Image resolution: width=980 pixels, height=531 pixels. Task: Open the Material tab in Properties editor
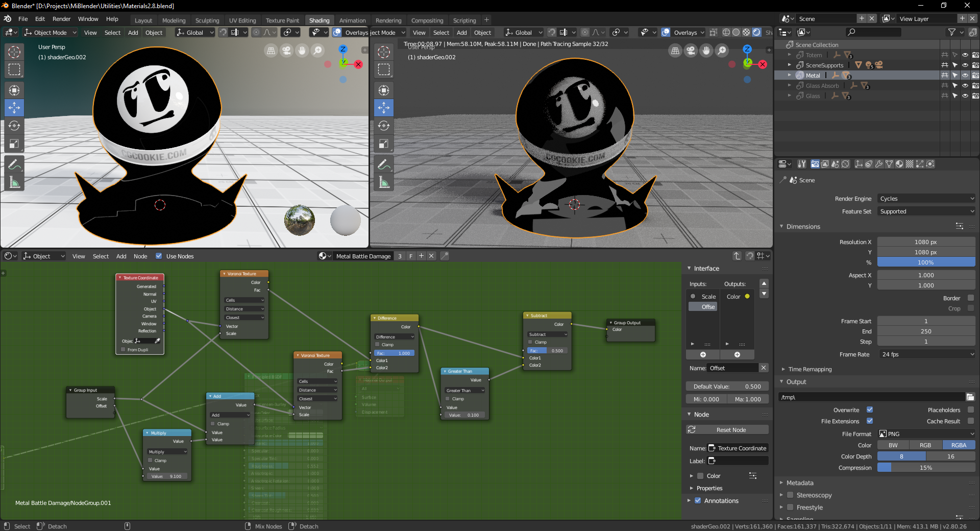coord(899,164)
